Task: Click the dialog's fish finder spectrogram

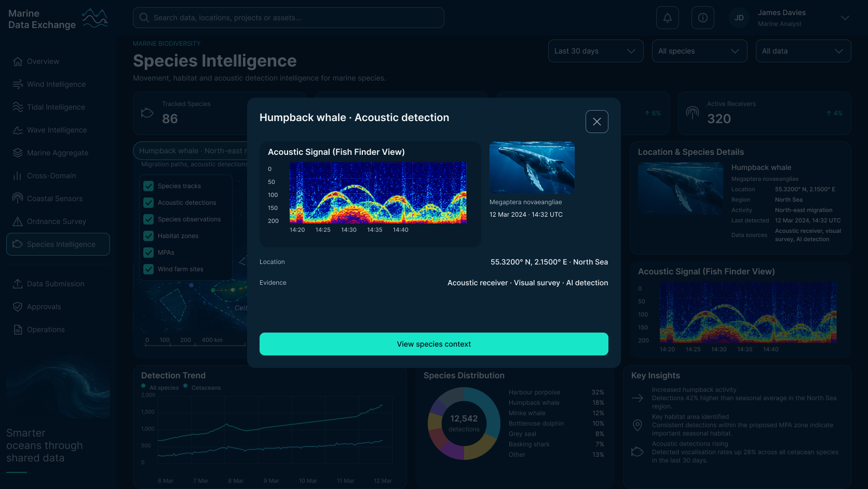Action: pyautogui.click(x=378, y=193)
